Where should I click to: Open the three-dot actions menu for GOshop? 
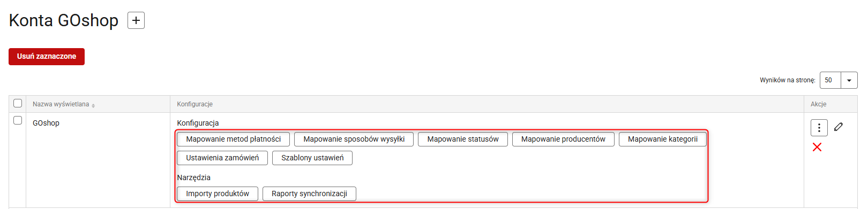click(819, 128)
